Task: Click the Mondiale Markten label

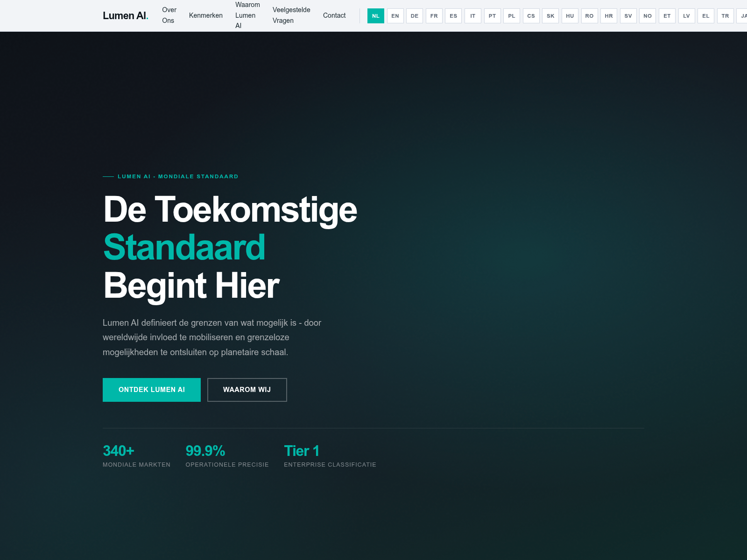Action: [137, 465]
